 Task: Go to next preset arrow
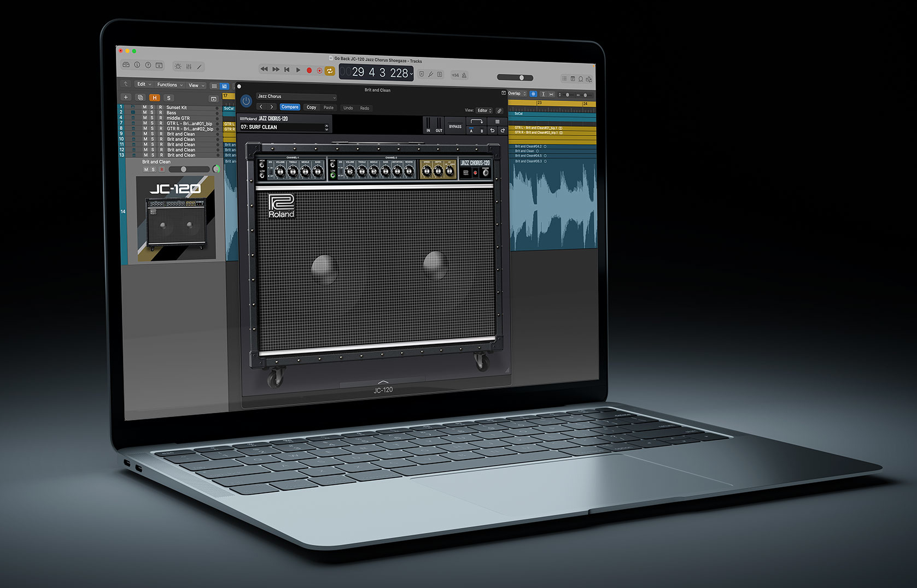(272, 107)
